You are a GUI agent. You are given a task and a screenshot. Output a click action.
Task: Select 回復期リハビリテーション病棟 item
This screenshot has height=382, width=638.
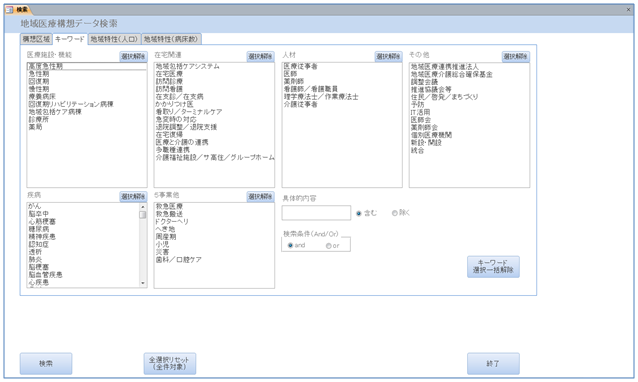coord(87,104)
